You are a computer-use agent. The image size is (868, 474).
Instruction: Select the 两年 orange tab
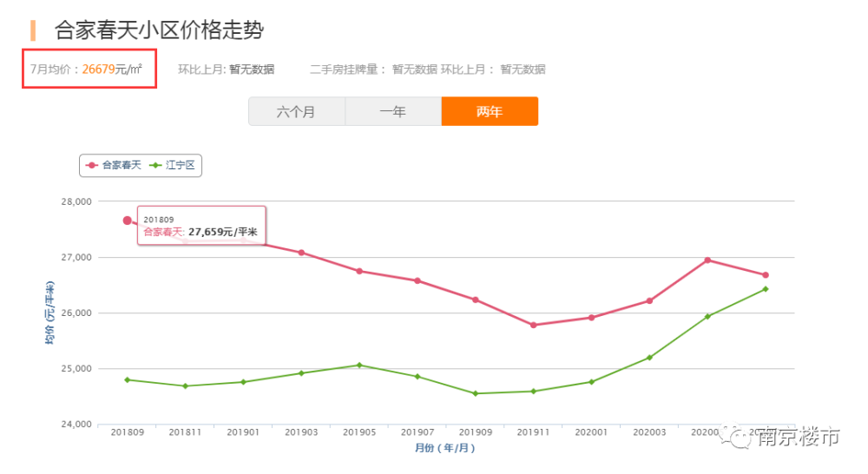pos(490,111)
